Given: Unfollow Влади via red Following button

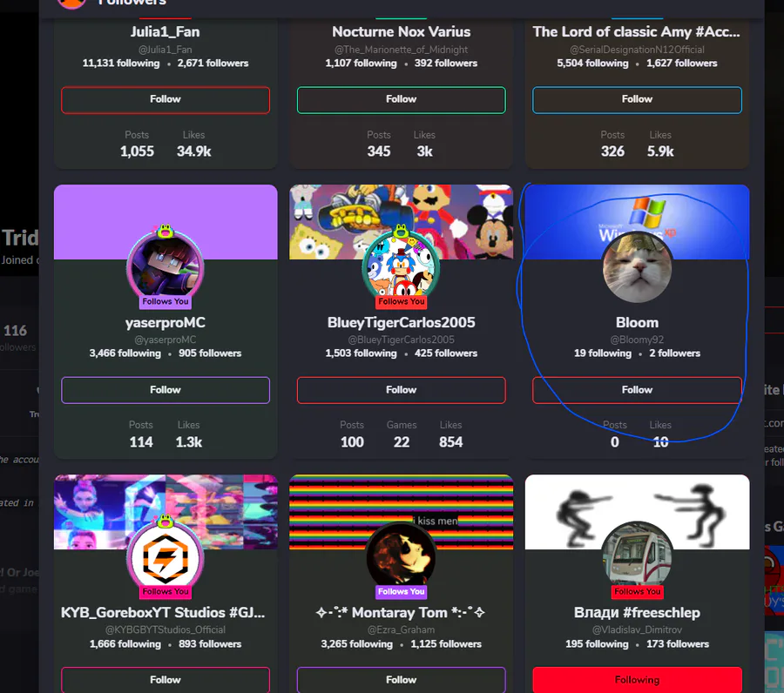Looking at the screenshot, I should point(637,680).
